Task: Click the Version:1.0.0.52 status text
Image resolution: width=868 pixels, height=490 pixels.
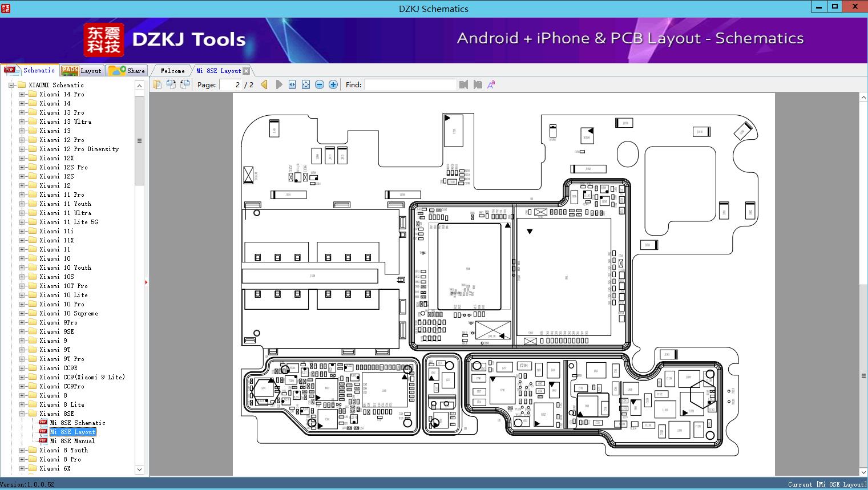Action: coord(28,484)
